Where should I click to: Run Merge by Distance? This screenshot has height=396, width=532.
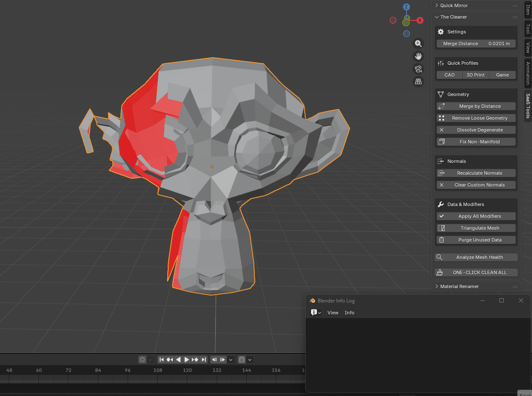coord(476,106)
